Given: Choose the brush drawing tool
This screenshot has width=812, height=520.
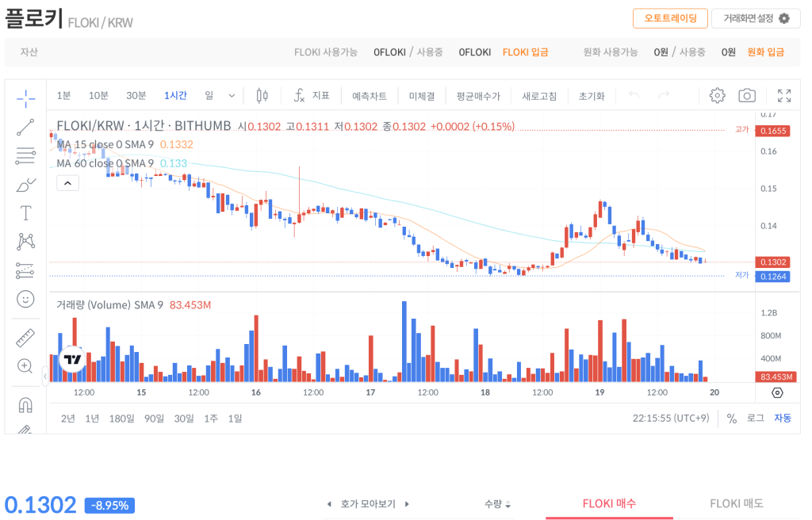Looking at the screenshot, I should tap(25, 185).
